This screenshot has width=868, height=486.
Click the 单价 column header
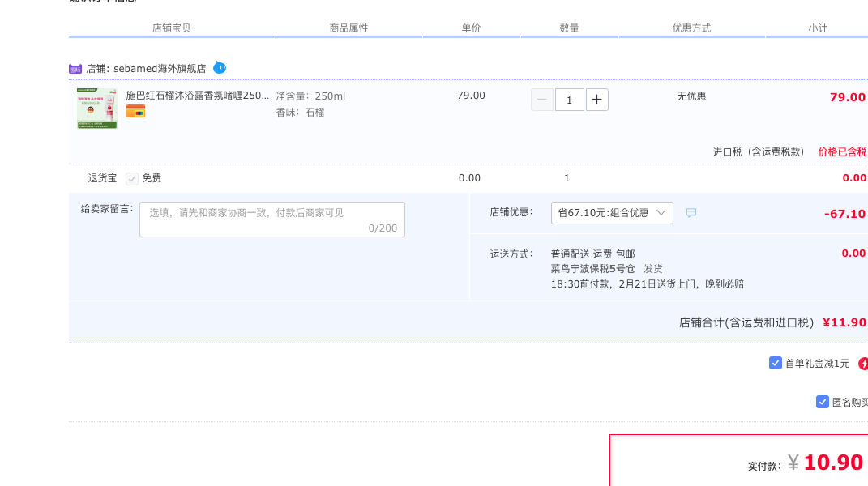click(471, 28)
